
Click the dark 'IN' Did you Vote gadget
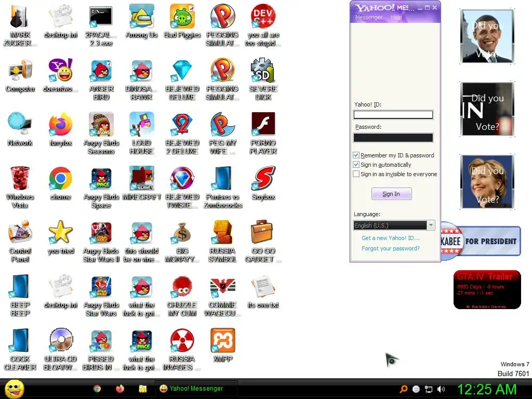click(487, 109)
